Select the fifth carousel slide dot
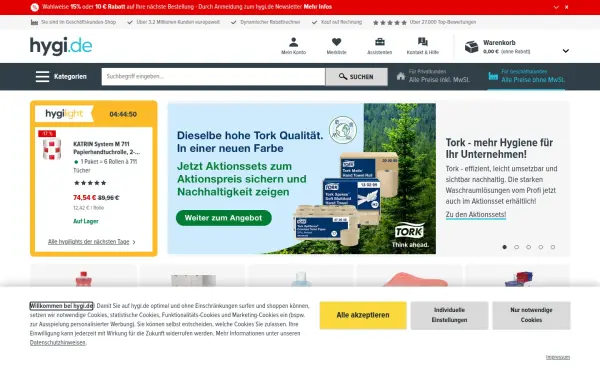 pos(553,247)
